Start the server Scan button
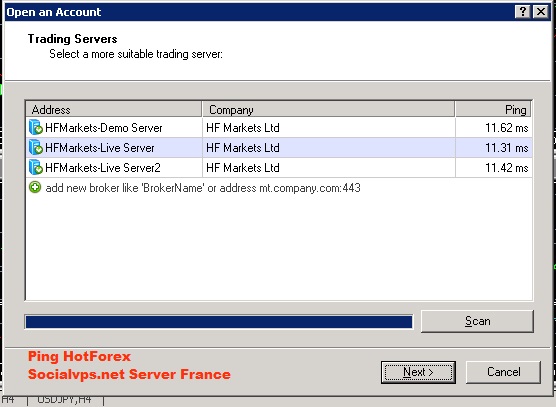Image resolution: width=556 pixels, height=407 pixels. 477,321
